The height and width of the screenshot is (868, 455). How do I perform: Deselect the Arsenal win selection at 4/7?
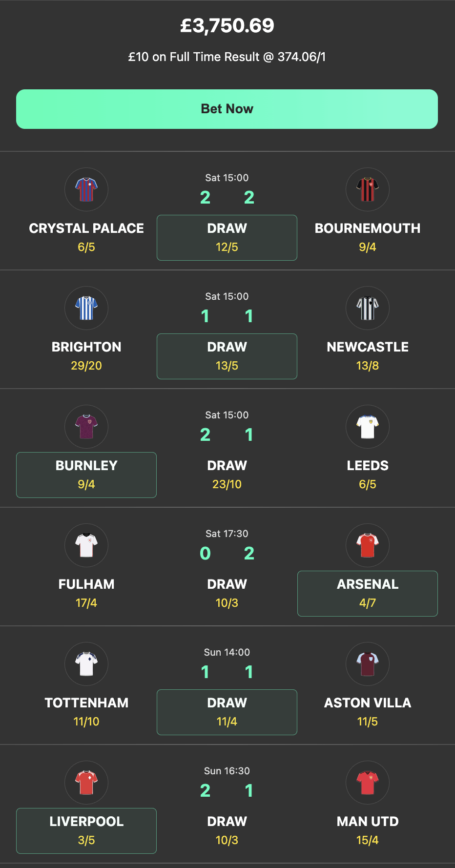pos(368,594)
